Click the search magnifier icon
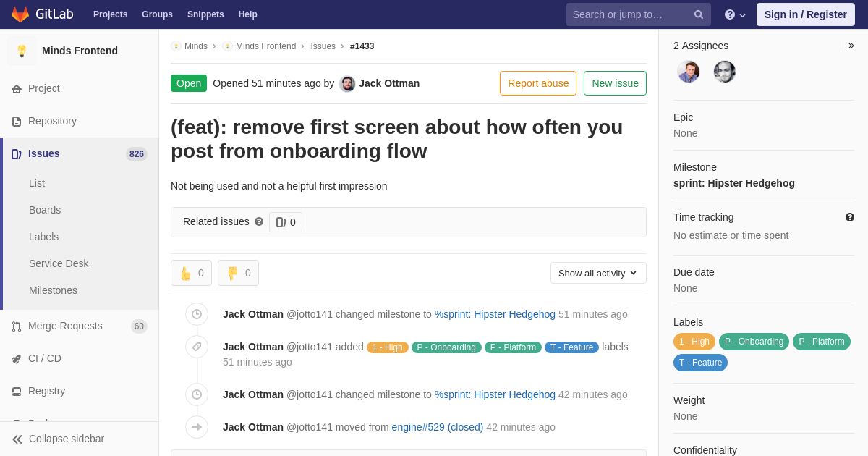 [699, 14]
